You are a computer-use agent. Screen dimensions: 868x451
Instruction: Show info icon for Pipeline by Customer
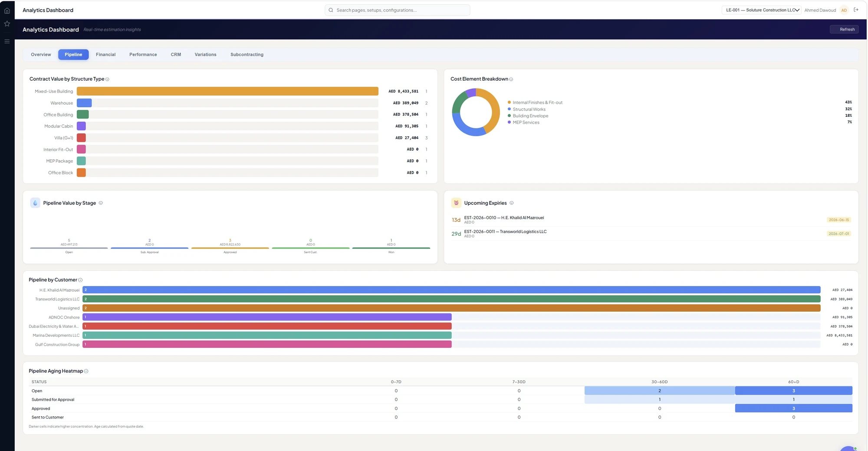(x=80, y=280)
